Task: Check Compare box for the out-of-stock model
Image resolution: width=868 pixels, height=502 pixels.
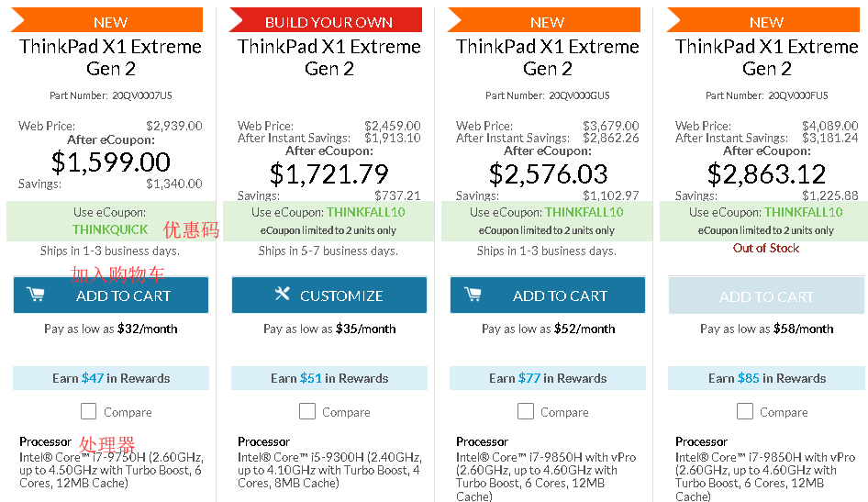Action: pyautogui.click(x=745, y=412)
